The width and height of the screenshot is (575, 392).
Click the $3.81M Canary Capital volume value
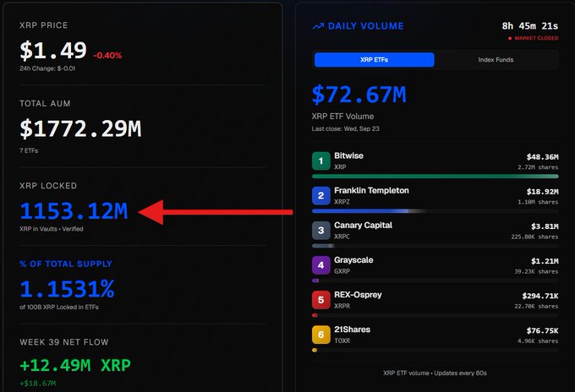click(545, 226)
